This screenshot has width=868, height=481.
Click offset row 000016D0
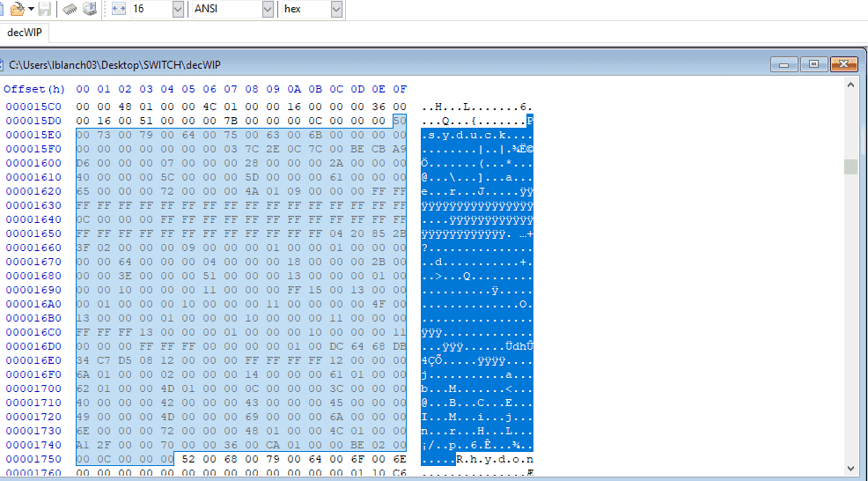click(x=33, y=346)
